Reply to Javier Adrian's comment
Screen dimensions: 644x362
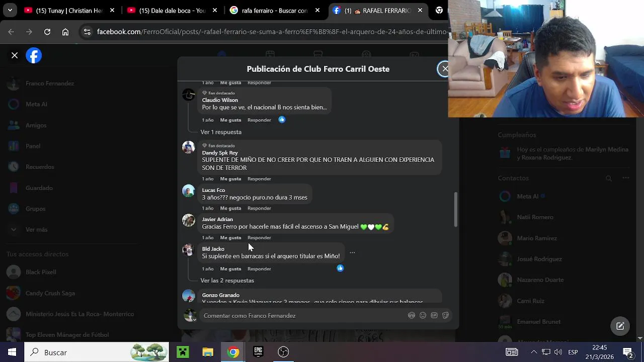[x=259, y=238]
